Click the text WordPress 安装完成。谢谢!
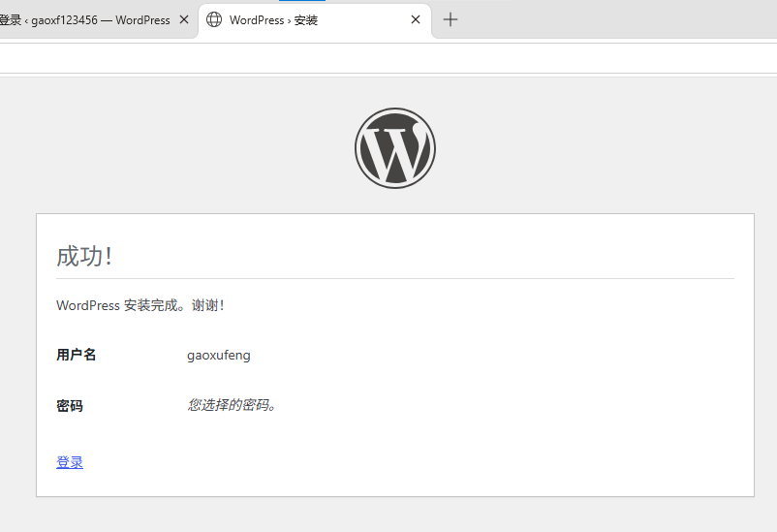 tap(140, 305)
